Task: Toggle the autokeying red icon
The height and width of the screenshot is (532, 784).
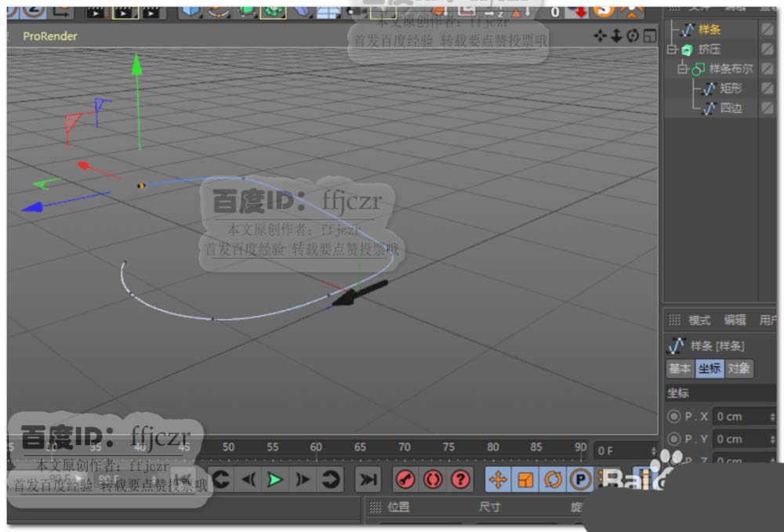Action: [x=433, y=480]
